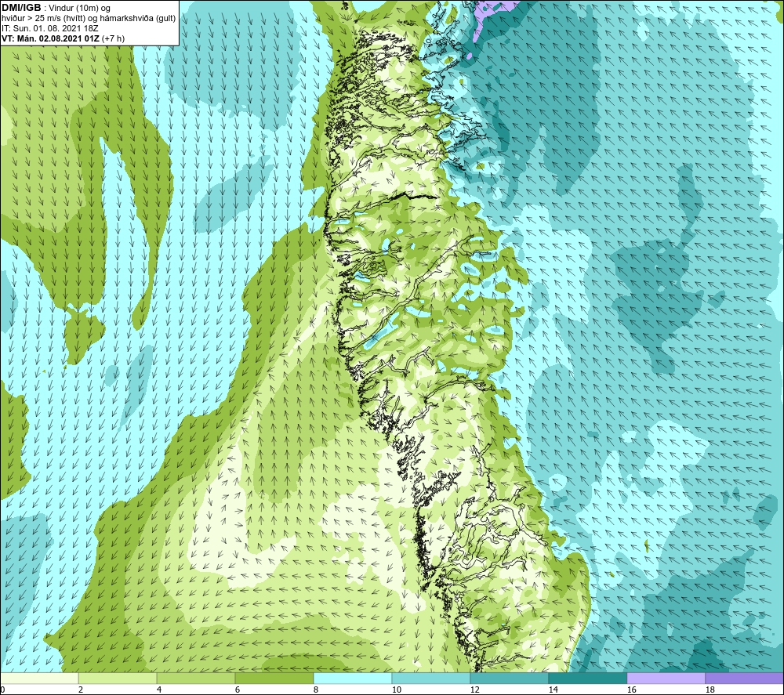The height and width of the screenshot is (695, 784).
Task: Click the purple swatch above 18 m/s
Action: tap(744, 678)
